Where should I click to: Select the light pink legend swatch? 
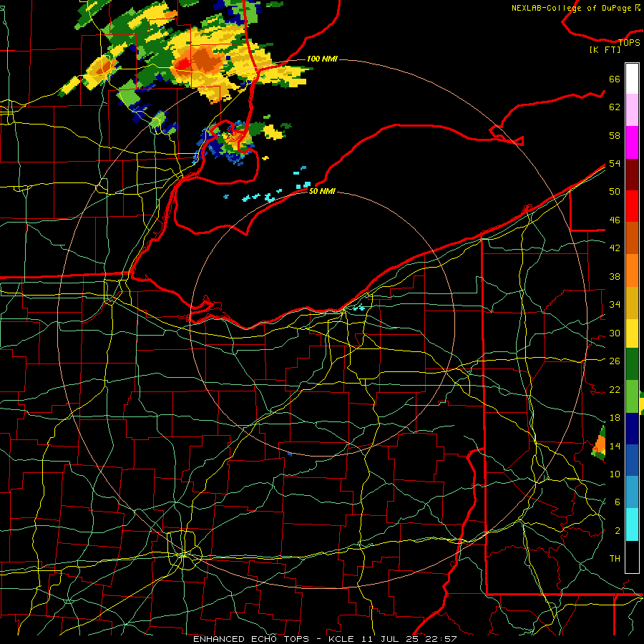(x=632, y=110)
